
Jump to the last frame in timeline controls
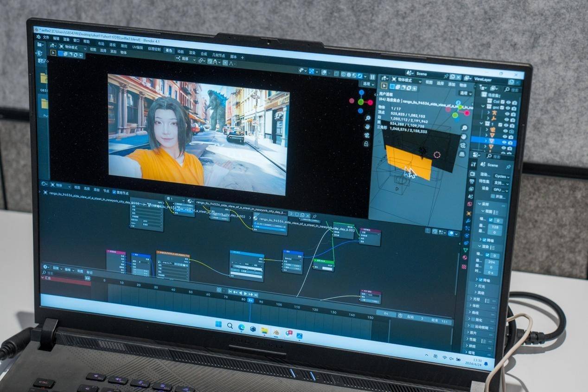[x=256, y=295]
